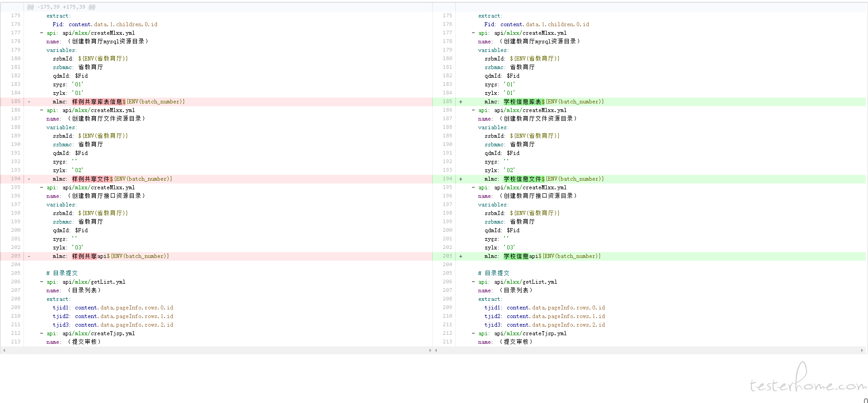Click removed text '样例共享文件' on left line 194
Image resolution: width=868 pixels, height=403 pixels.
click(x=91, y=179)
